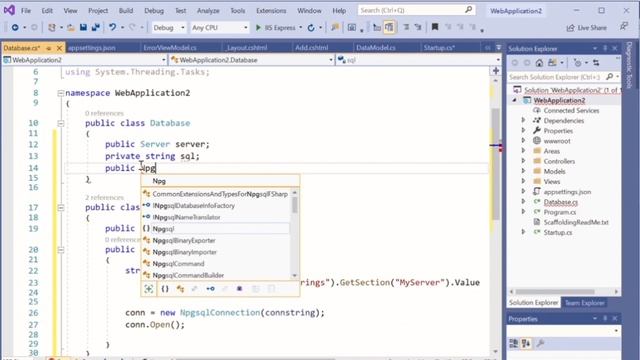Click the browser refresh icon in toolbar
This screenshot has height=360, width=640.
tap(311, 27)
